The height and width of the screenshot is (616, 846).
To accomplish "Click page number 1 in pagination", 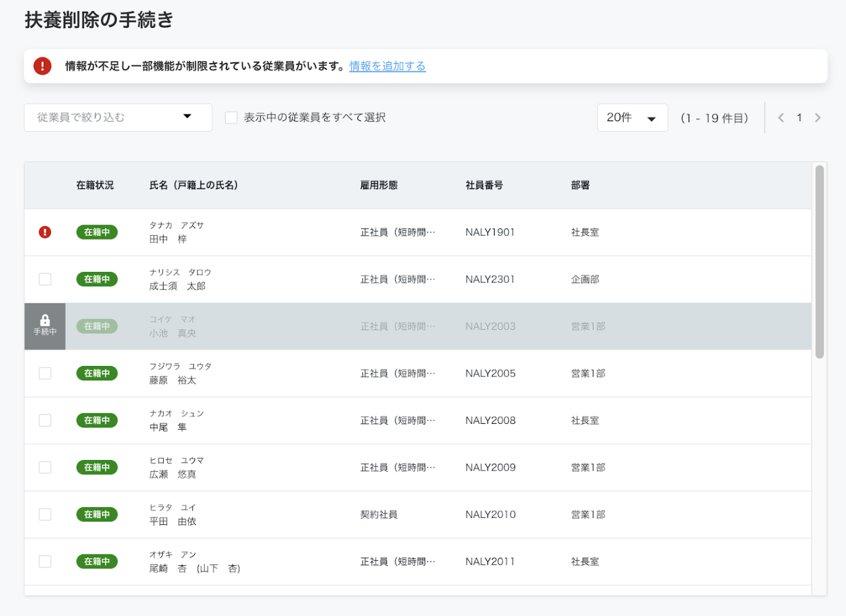I will pyautogui.click(x=799, y=118).
